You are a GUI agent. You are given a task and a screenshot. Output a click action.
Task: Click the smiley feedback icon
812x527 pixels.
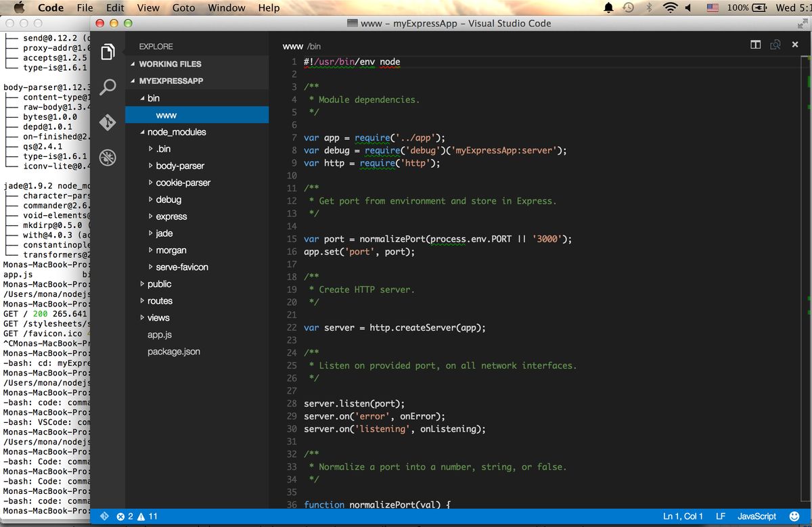coord(794,516)
